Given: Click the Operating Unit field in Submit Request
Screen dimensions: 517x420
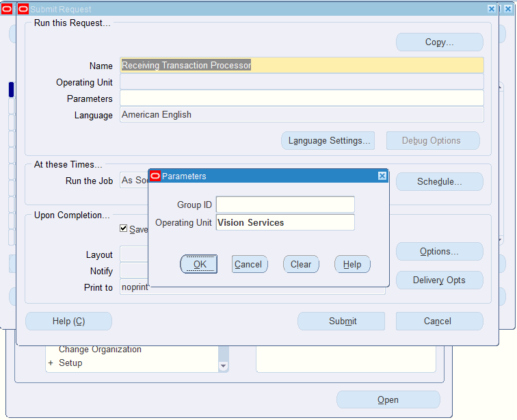Looking at the screenshot, I should 302,81.
